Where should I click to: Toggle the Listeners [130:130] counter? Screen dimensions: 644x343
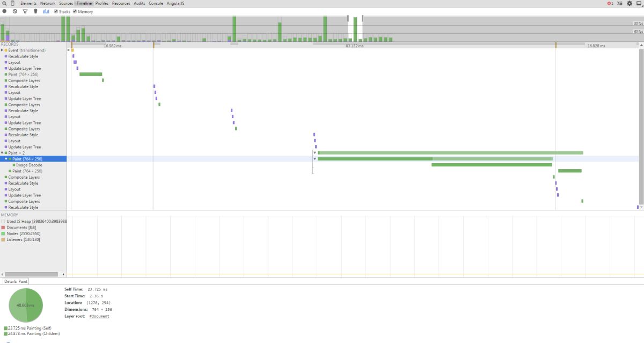point(3,239)
